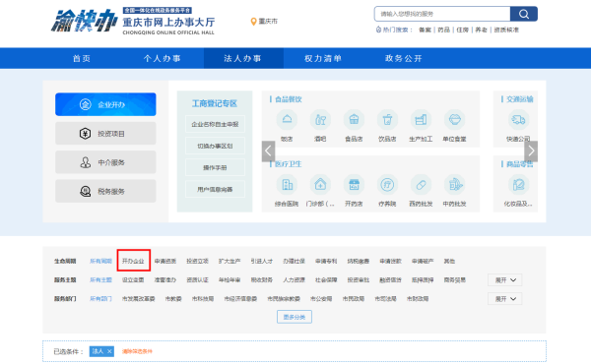Open the 综合医院 hospital building icon
Image resolution: width=591 pixels, height=364 pixels.
(287, 184)
